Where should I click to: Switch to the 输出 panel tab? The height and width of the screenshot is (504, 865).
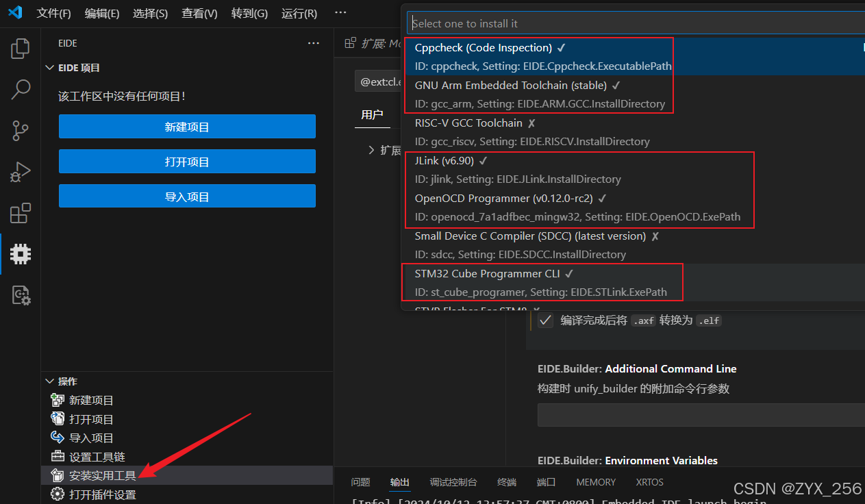[400, 482]
